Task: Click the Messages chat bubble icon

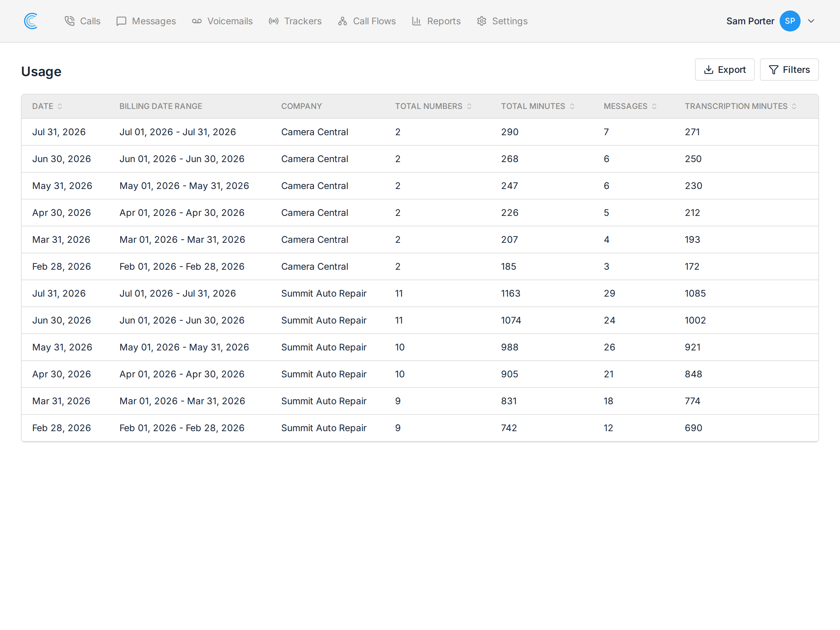Action: tap(121, 21)
